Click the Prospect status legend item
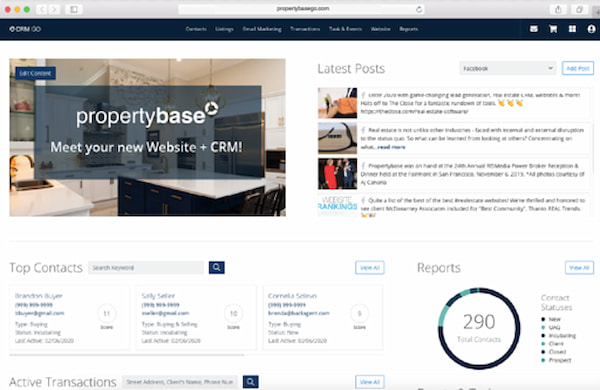The image size is (600, 390). pyautogui.click(x=556, y=360)
